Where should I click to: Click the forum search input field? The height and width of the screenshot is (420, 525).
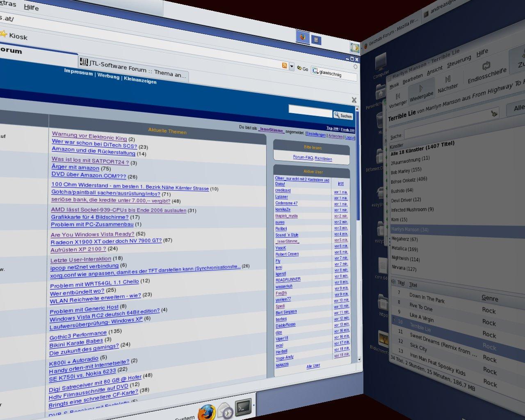[310, 111]
